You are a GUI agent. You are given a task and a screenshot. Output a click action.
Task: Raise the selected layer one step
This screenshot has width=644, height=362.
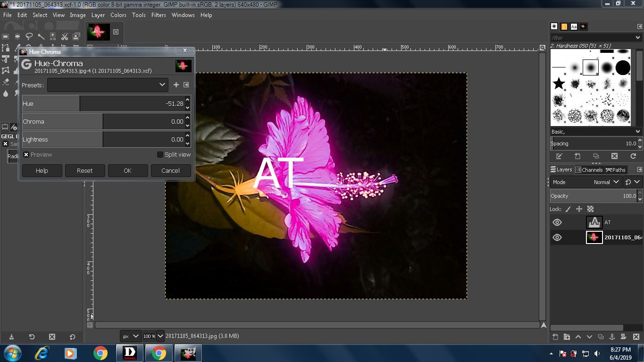pyautogui.click(x=578, y=337)
